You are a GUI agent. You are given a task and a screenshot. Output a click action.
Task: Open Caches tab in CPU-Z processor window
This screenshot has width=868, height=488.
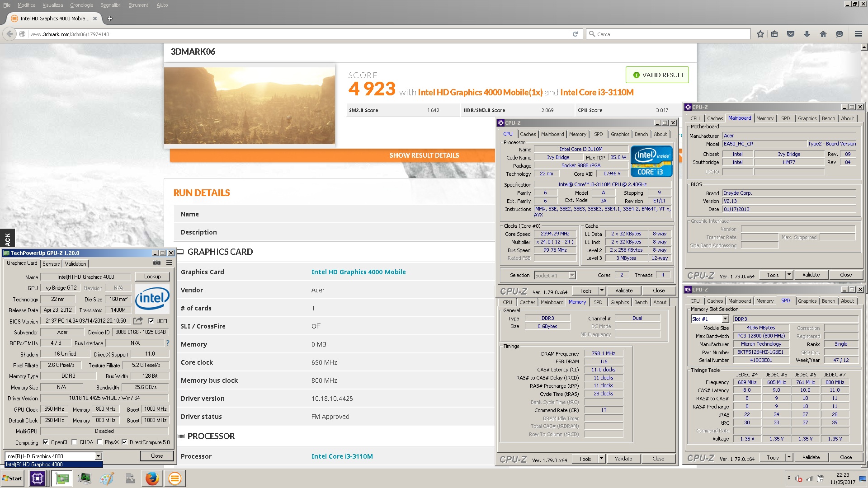[528, 134]
